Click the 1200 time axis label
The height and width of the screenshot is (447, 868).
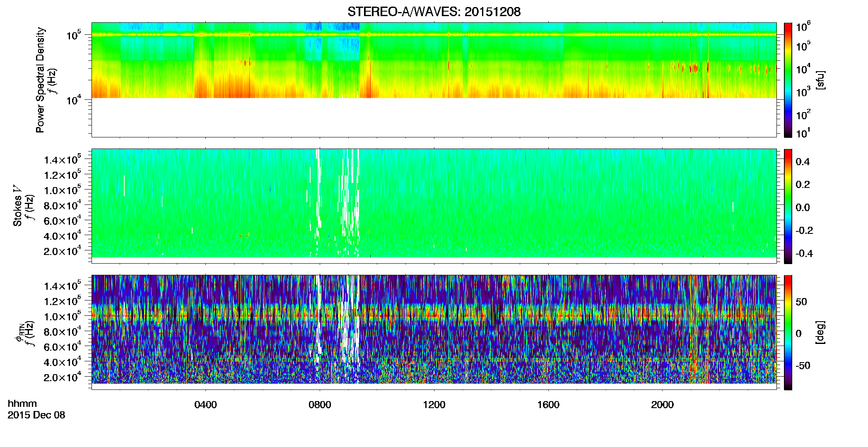point(434,405)
